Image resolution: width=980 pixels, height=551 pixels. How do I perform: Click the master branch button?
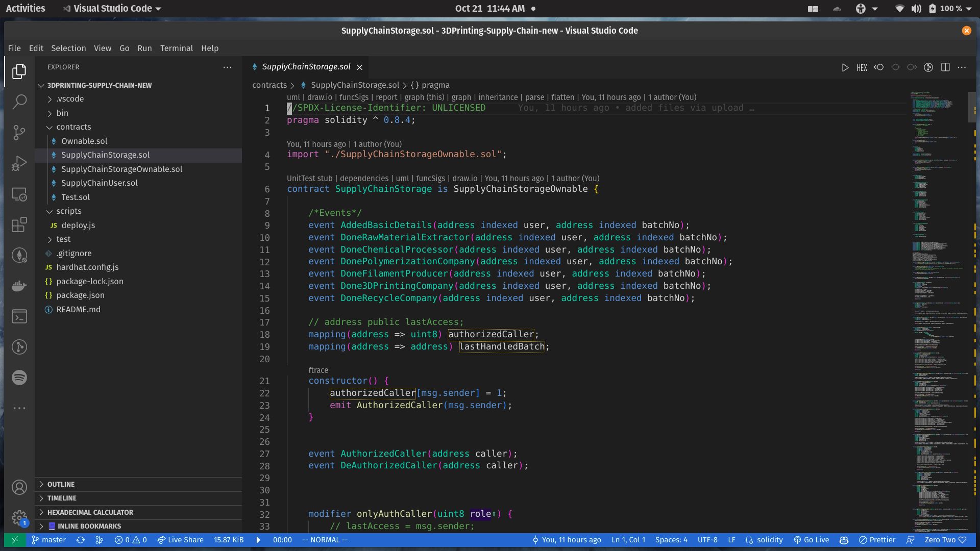(54, 540)
